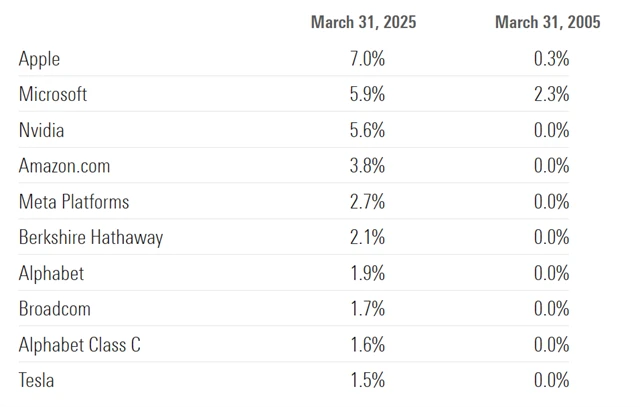Screen dimensions: 640x407
Task: Click the Tesla row label
Action: [x=36, y=380]
